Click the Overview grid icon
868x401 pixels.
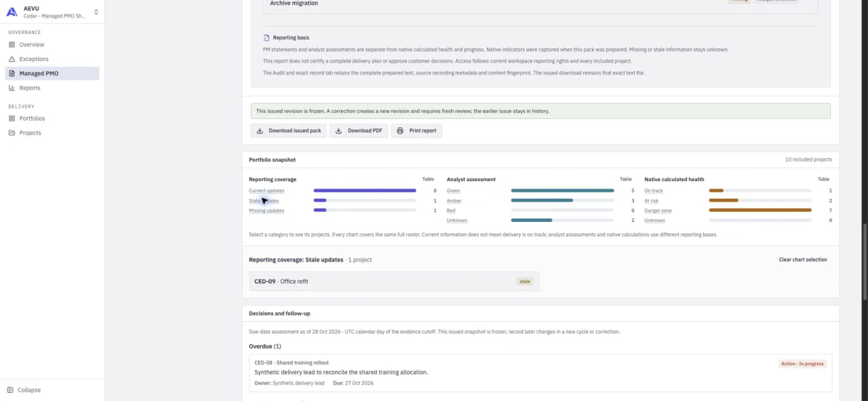[12, 45]
